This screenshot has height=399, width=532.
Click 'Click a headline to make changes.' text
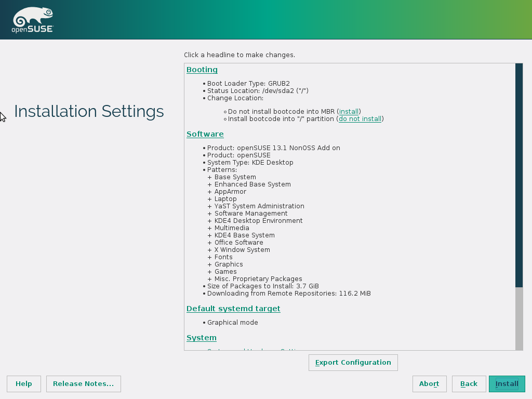[240, 55]
